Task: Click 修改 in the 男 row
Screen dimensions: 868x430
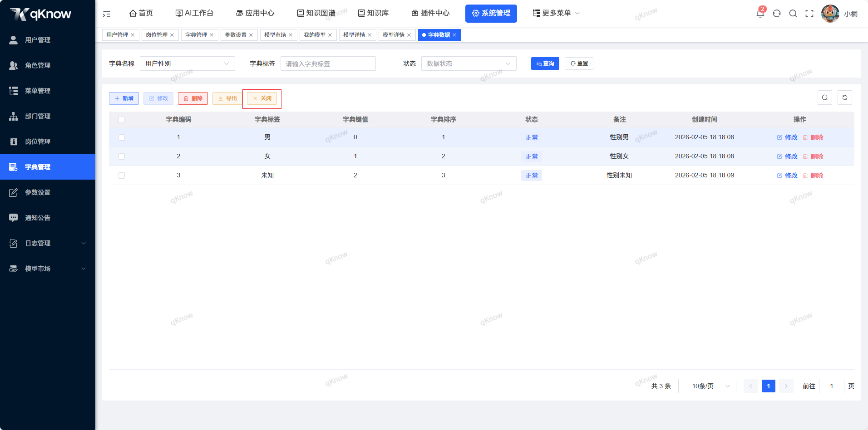Action: click(787, 137)
